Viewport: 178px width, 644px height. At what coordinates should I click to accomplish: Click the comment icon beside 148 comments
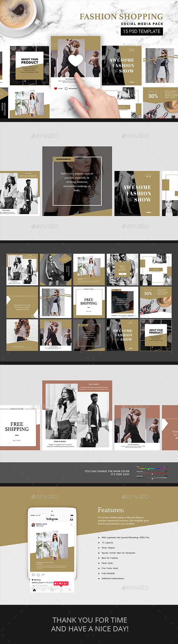pos(66,89)
